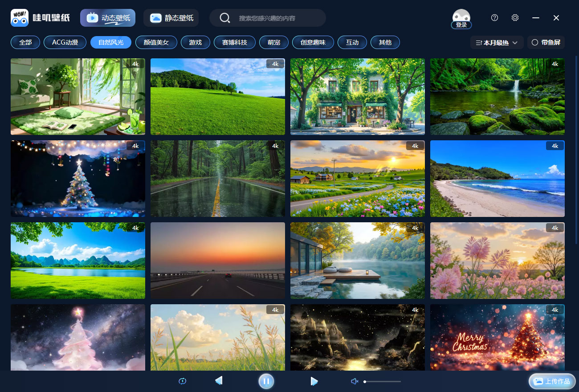Click the 上传作品 button

[x=552, y=381]
